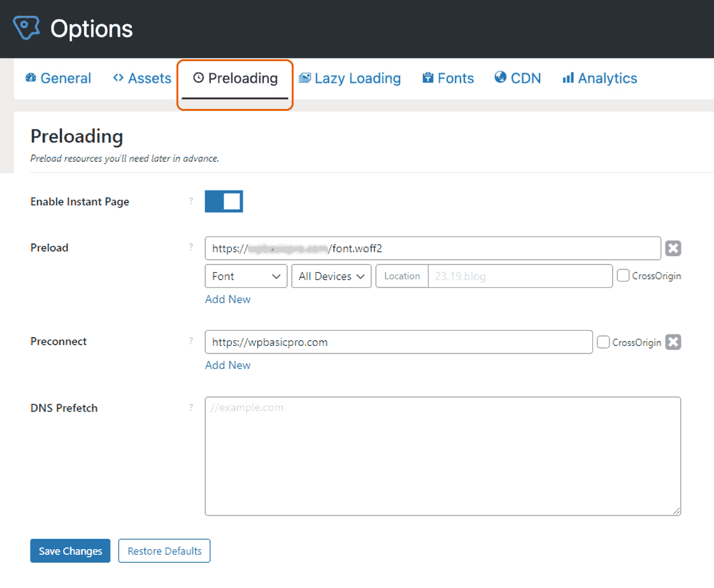Click Restore Defaults
This screenshot has width=714, height=588.
coord(164,550)
